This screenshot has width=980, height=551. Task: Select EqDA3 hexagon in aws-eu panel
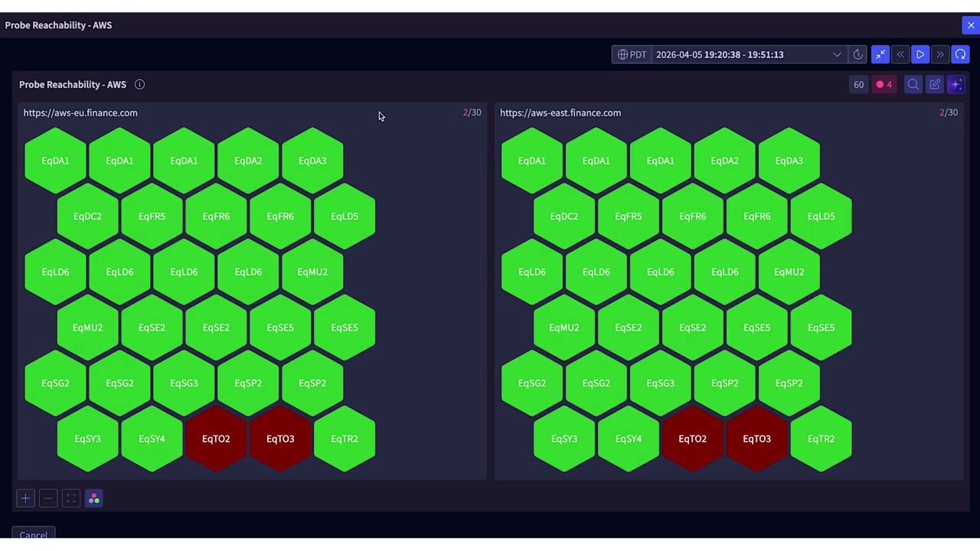point(312,161)
